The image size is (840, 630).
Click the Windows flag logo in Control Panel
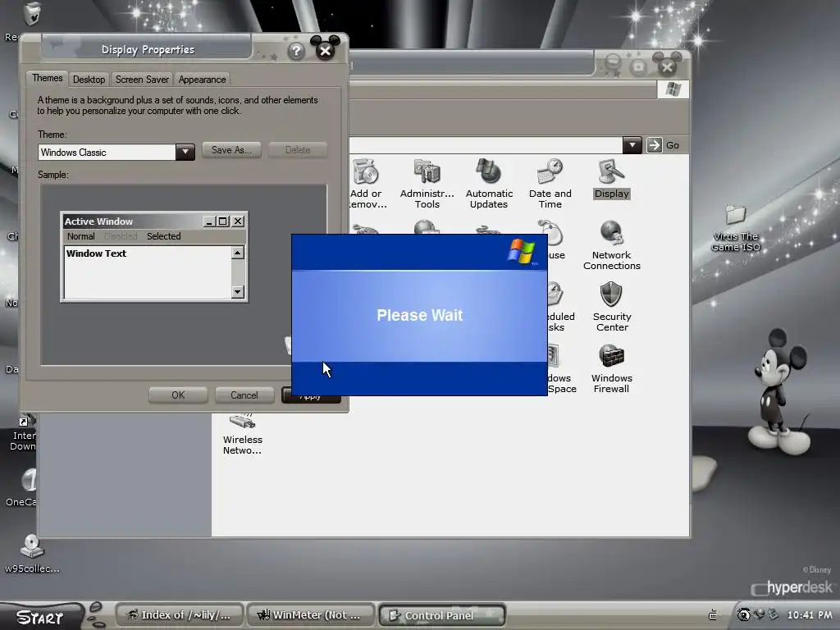(673, 89)
